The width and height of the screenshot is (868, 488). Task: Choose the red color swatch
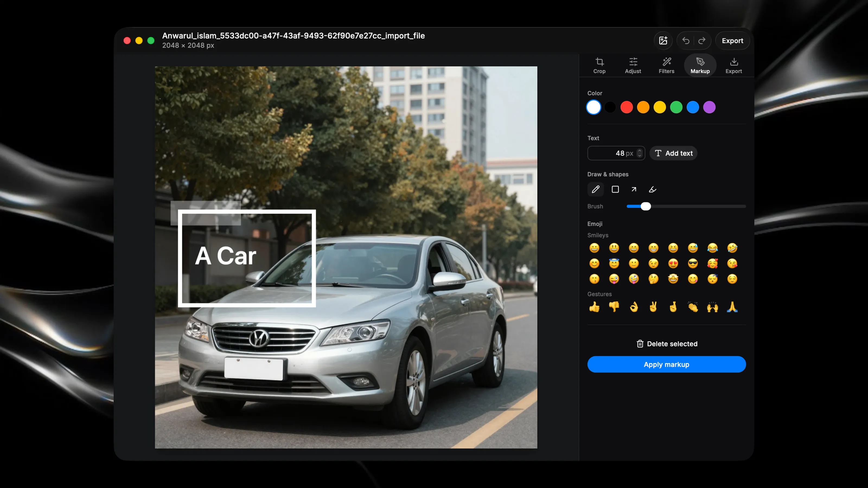click(626, 107)
